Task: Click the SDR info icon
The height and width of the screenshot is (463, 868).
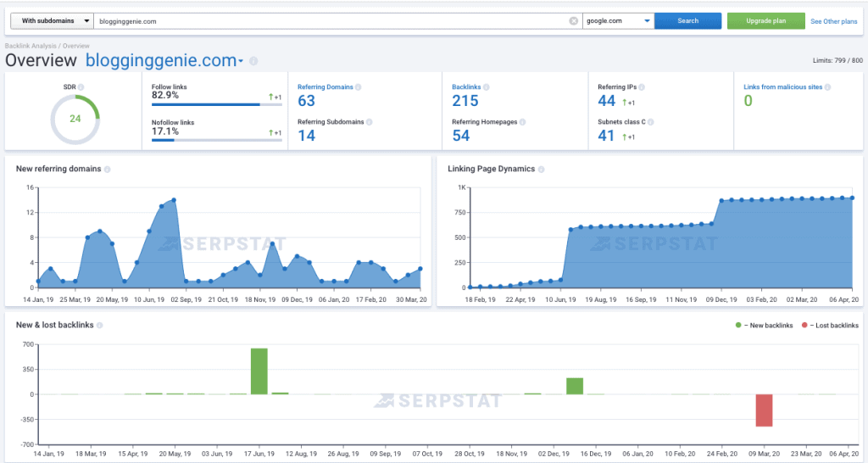Action: pyautogui.click(x=81, y=87)
